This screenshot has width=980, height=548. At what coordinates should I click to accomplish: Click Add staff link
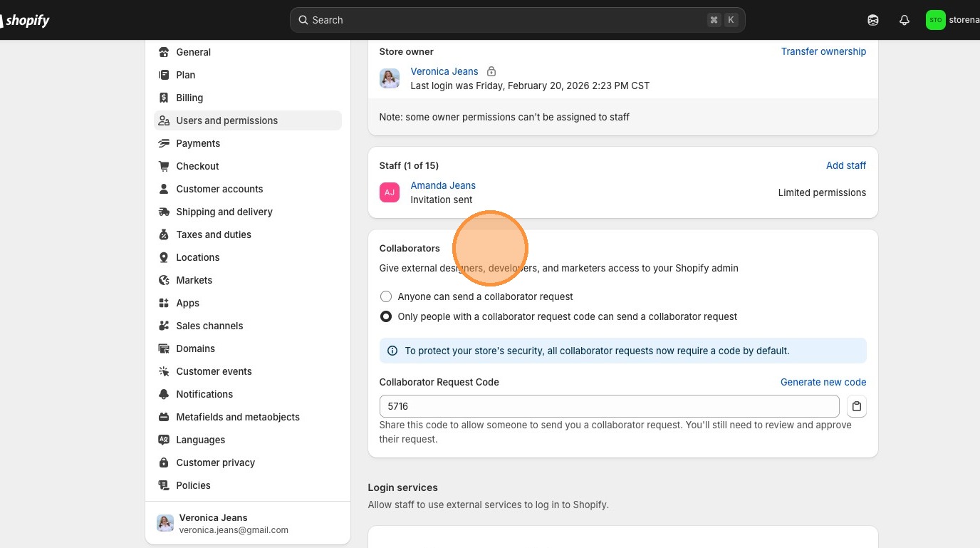(846, 165)
